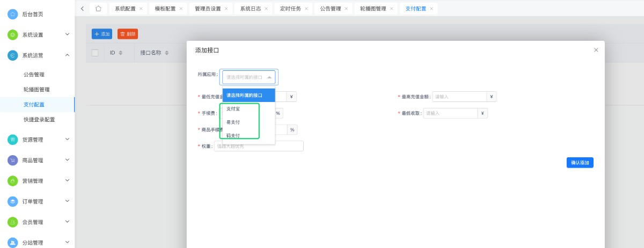Close the 管理员设置 tab

(x=226, y=9)
